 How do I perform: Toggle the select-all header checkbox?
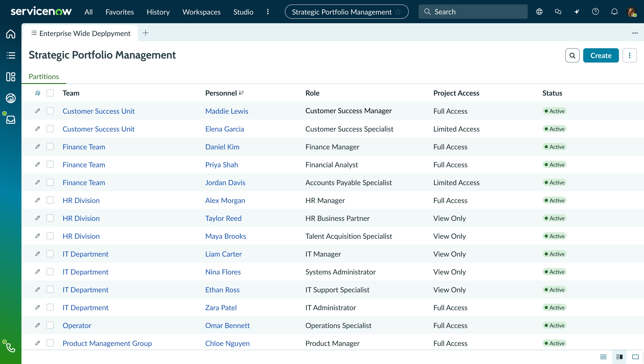(x=50, y=93)
